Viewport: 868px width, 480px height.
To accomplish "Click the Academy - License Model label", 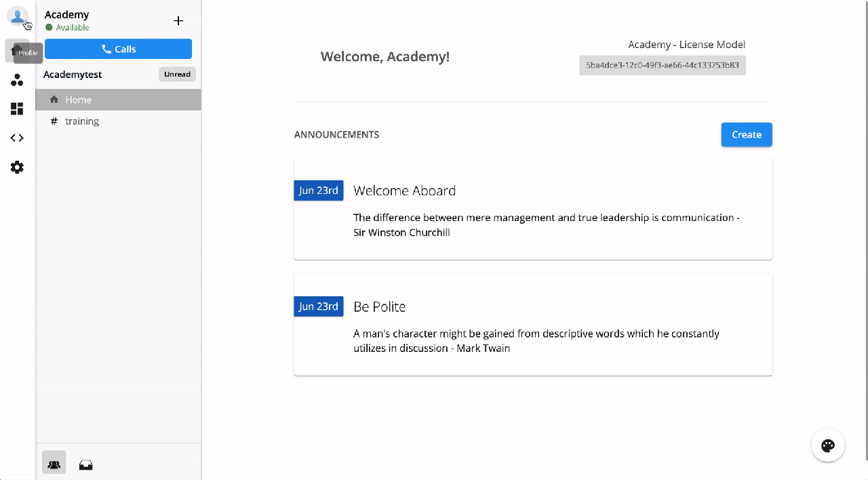I will (x=687, y=45).
